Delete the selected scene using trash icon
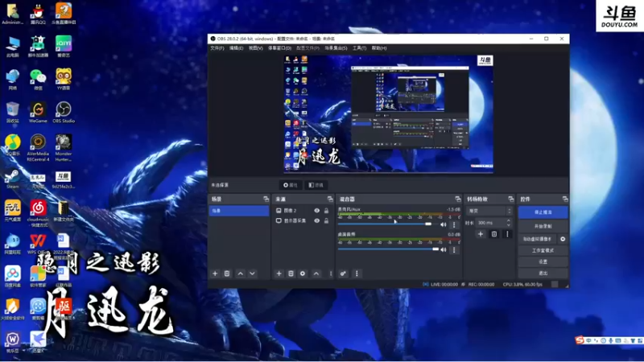Viewport: 644px width, 362px height. pos(227,274)
